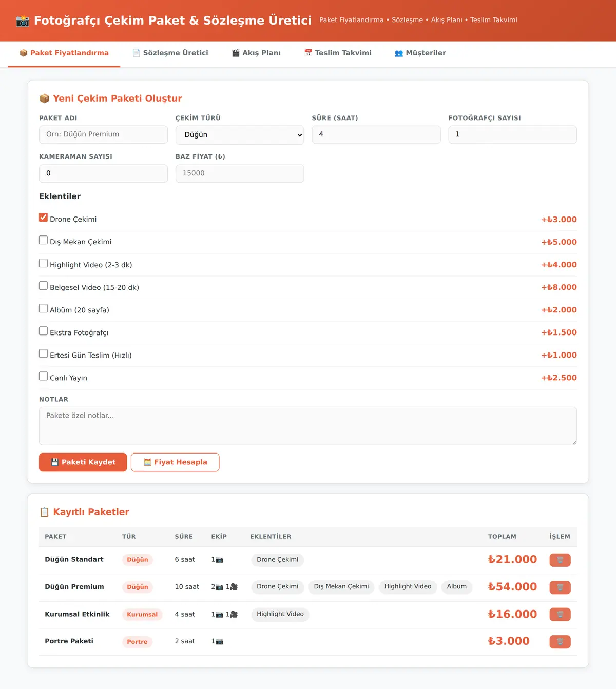This screenshot has height=689, width=616.
Task: Open the Sözleşme Üretici tab
Action: 170,53
